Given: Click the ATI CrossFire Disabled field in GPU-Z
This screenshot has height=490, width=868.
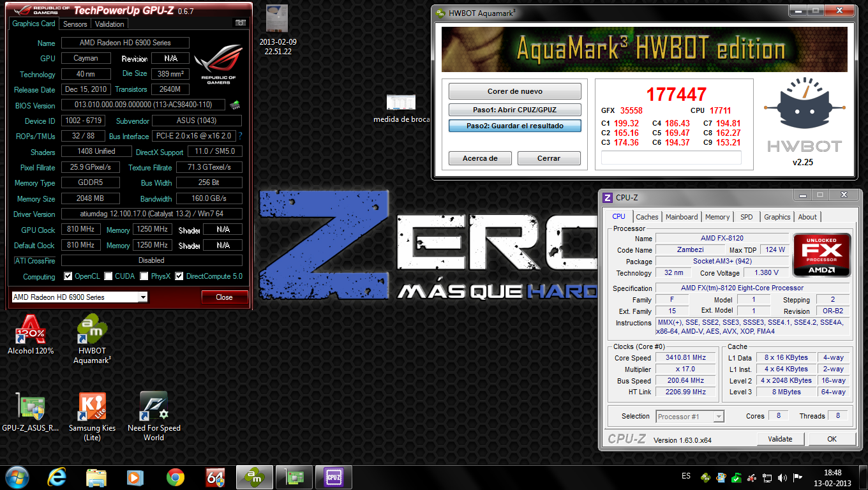Looking at the screenshot, I should pos(151,260).
